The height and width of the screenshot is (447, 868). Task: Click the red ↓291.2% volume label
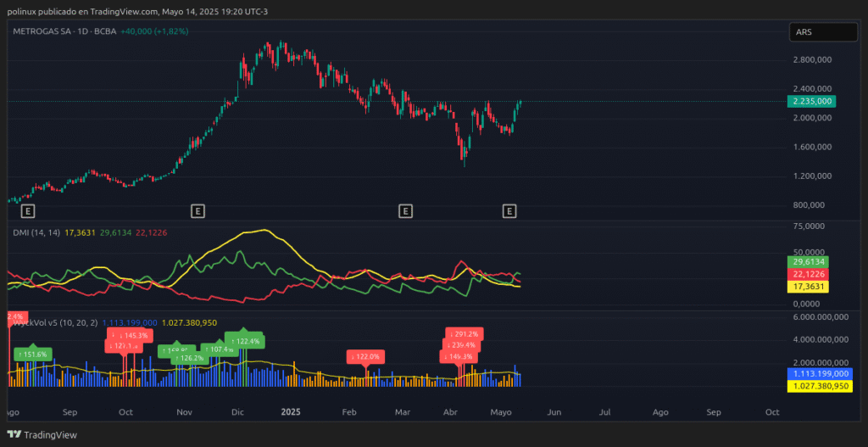pos(465,334)
